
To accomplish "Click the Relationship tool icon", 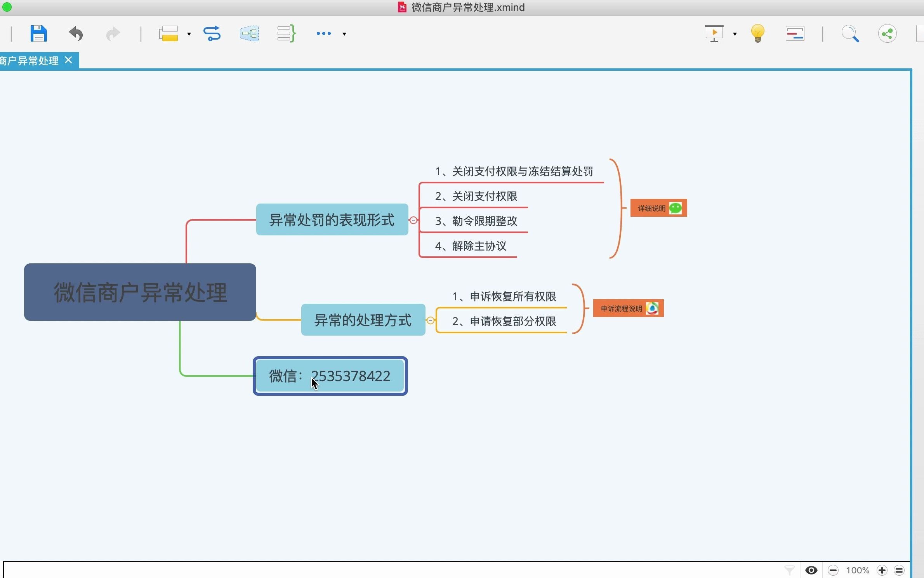I will tap(212, 34).
